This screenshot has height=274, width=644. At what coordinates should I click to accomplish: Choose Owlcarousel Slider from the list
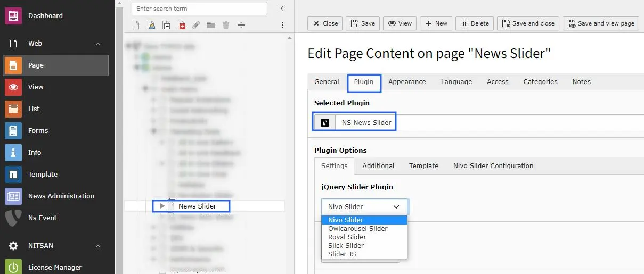pos(364,229)
